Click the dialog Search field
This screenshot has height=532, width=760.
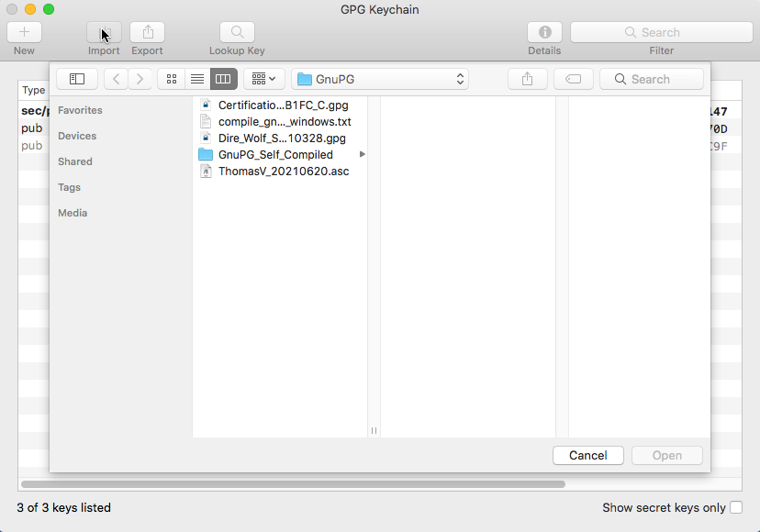click(652, 79)
